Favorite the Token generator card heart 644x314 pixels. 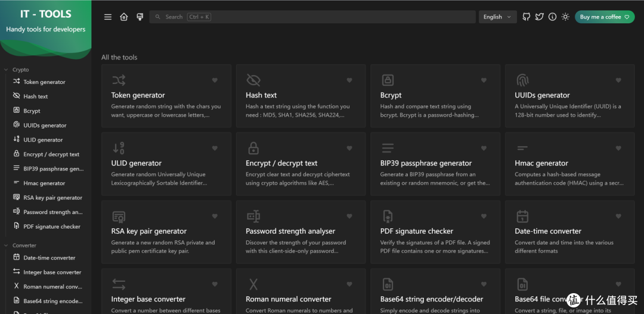pos(215,80)
